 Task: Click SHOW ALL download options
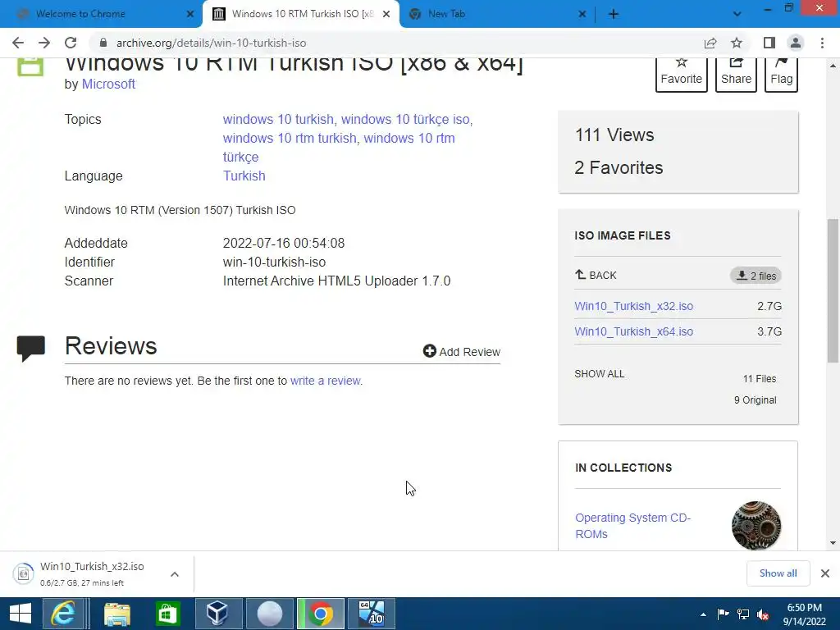(x=600, y=374)
